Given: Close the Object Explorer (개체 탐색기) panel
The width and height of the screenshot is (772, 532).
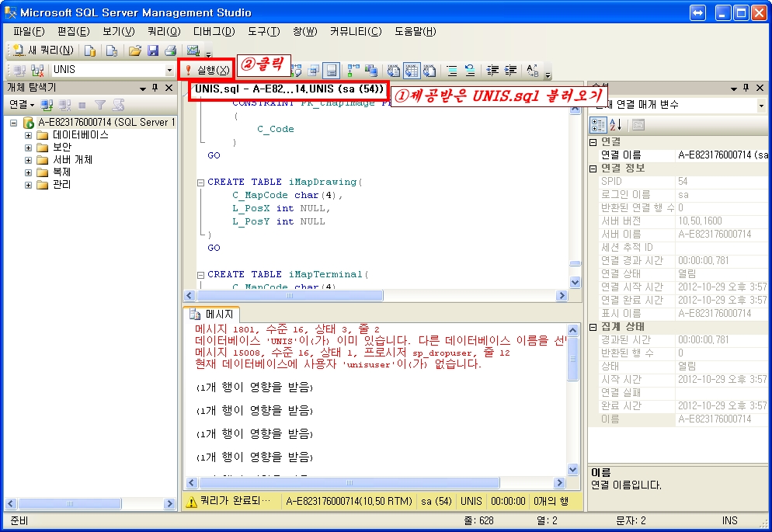Looking at the screenshot, I should pyautogui.click(x=169, y=88).
